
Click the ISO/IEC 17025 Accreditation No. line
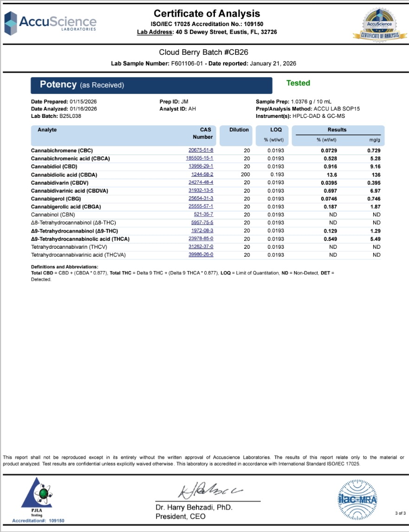click(x=207, y=24)
